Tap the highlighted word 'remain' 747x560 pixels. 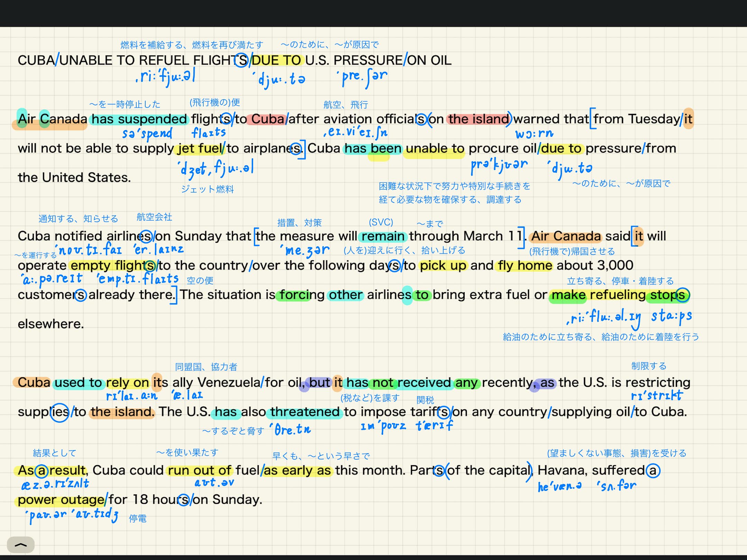pos(383,236)
